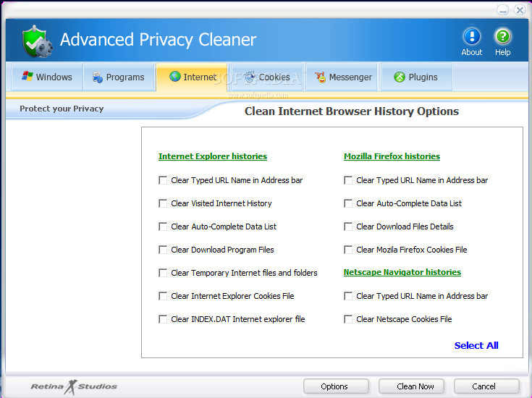Select the Internet tab
This screenshot has width=532, height=398.
point(192,77)
